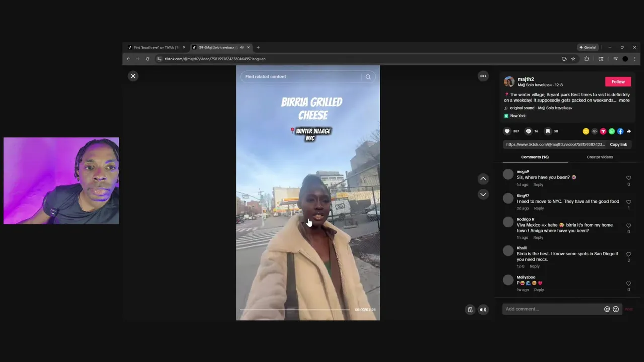
Task: Open the view site information icon
Action: pyautogui.click(x=159, y=59)
